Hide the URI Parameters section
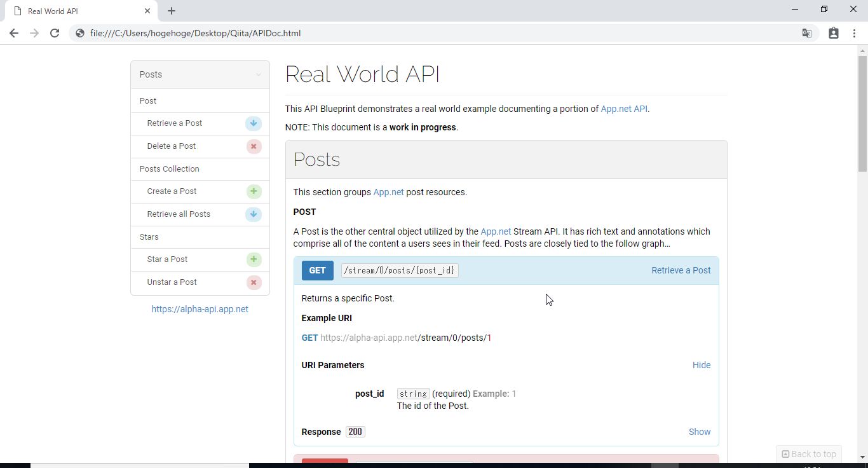Screen dimensions: 868x468 tap(701, 365)
